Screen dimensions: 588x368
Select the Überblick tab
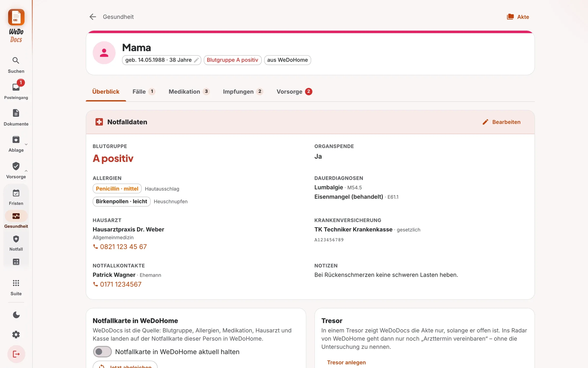coord(106,92)
